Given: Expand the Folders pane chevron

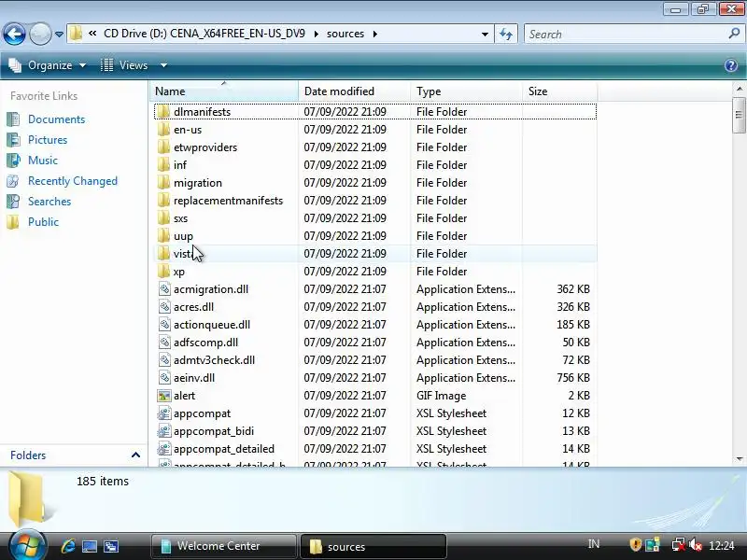Looking at the screenshot, I should coord(135,455).
